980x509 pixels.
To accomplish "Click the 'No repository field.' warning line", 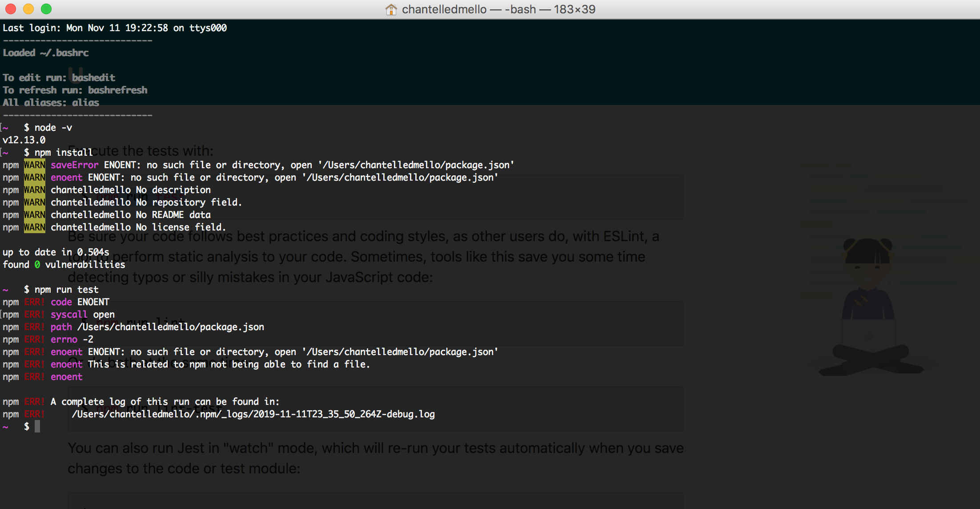I will tap(189, 202).
